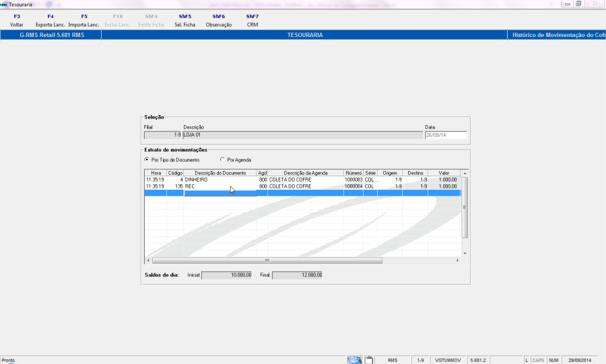Select Por Tipo de Documento radio button
606x364 pixels.
[x=147, y=159]
